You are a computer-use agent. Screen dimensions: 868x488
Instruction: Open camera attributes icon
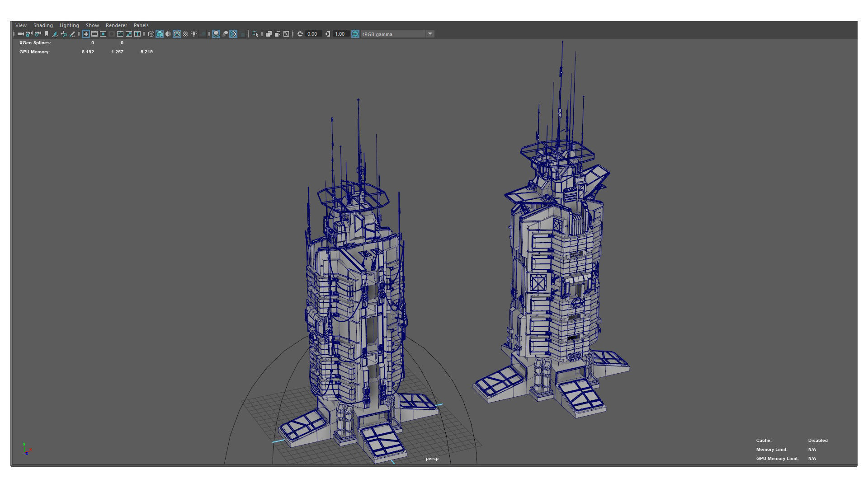38,34
